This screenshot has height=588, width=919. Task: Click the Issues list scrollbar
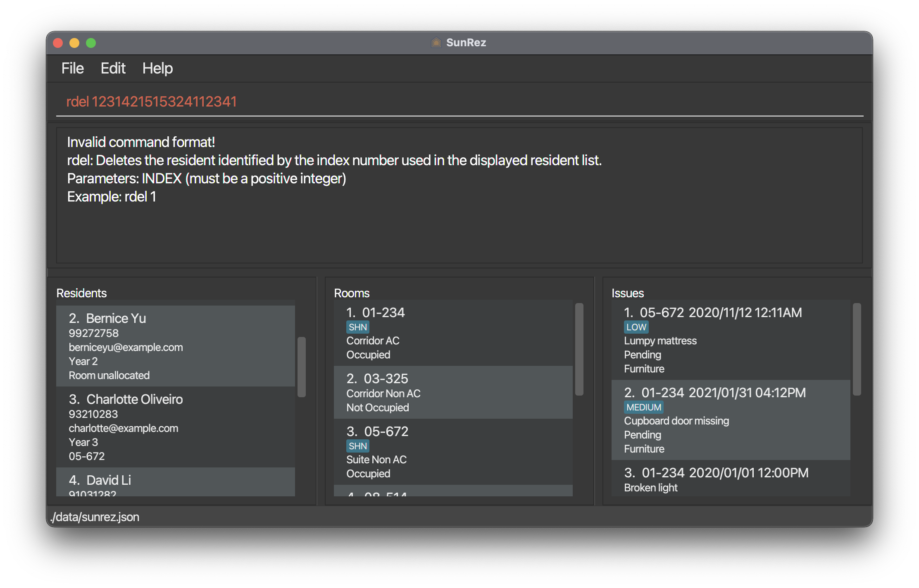[x=857, y=349]
